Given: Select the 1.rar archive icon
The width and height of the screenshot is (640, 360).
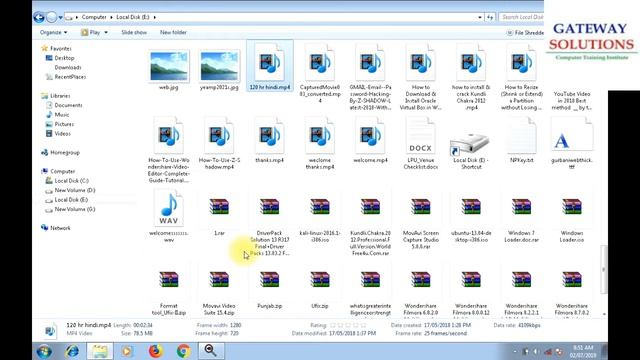Looking at the screenshot, I should [x=219, y=207].
